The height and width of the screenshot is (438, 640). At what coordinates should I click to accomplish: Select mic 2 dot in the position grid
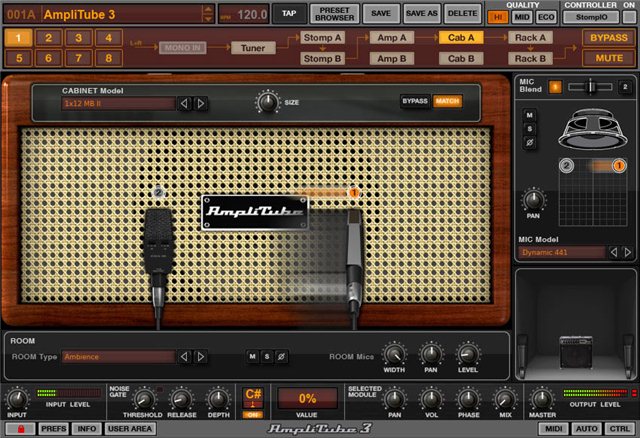(566, 166)
